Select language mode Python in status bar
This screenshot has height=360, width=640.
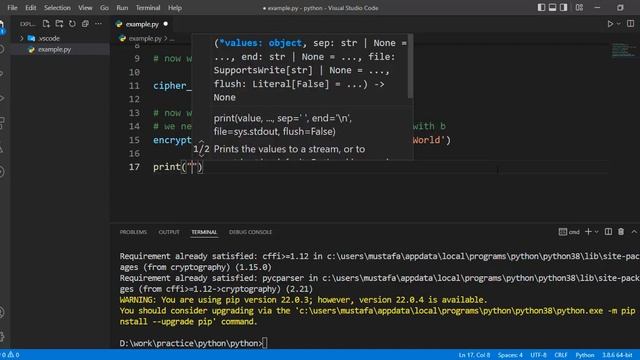584,355
